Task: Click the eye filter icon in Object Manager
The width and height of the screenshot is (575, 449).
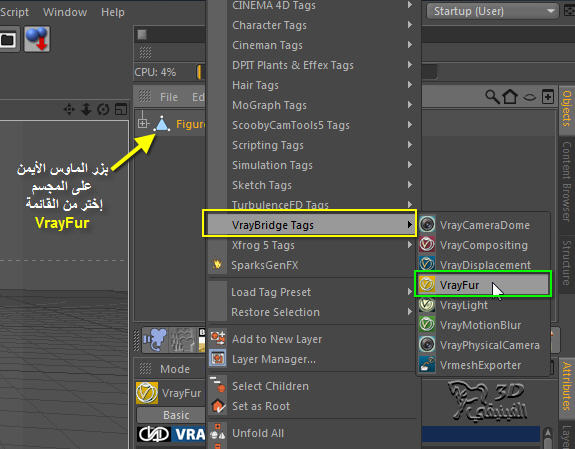Action: pos(529,97)
